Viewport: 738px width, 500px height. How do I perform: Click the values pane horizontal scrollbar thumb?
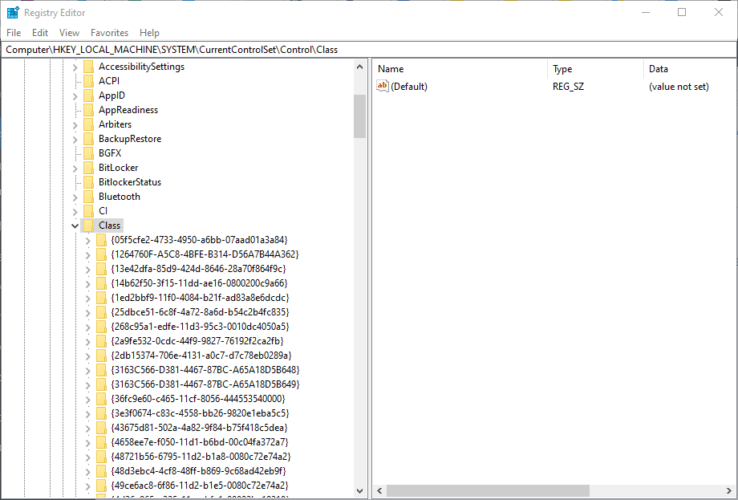coord(488,491)
